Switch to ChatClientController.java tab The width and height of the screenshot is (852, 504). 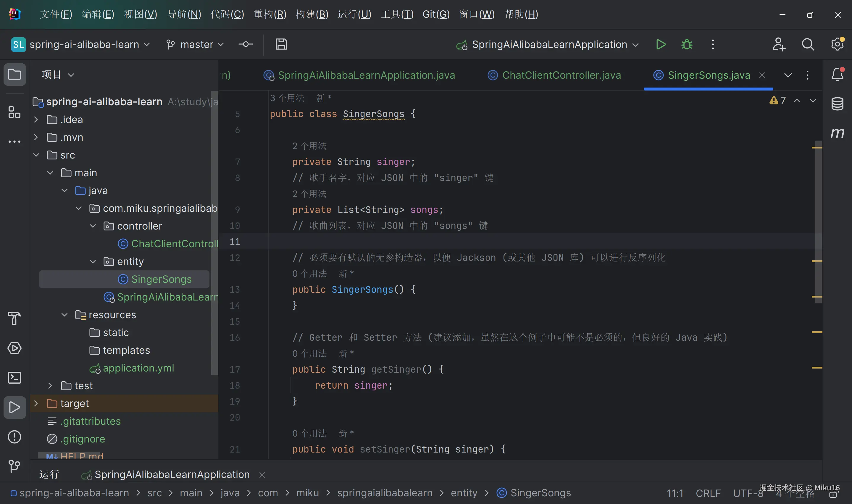click(x=561, y=75)
